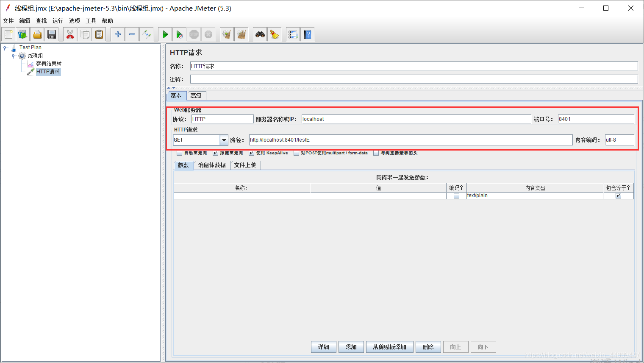Select the 线程组 node in tree
Screen dimensions: 644x363
tap(35, 56)
